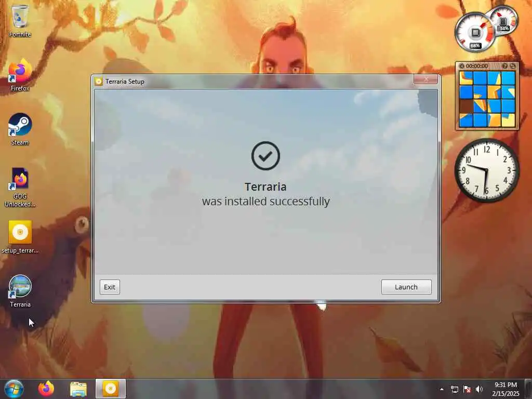This screenshot has height=399, width=532.
Task: Open Firefox from the taskbar
Action: click(x=46, y=389)
